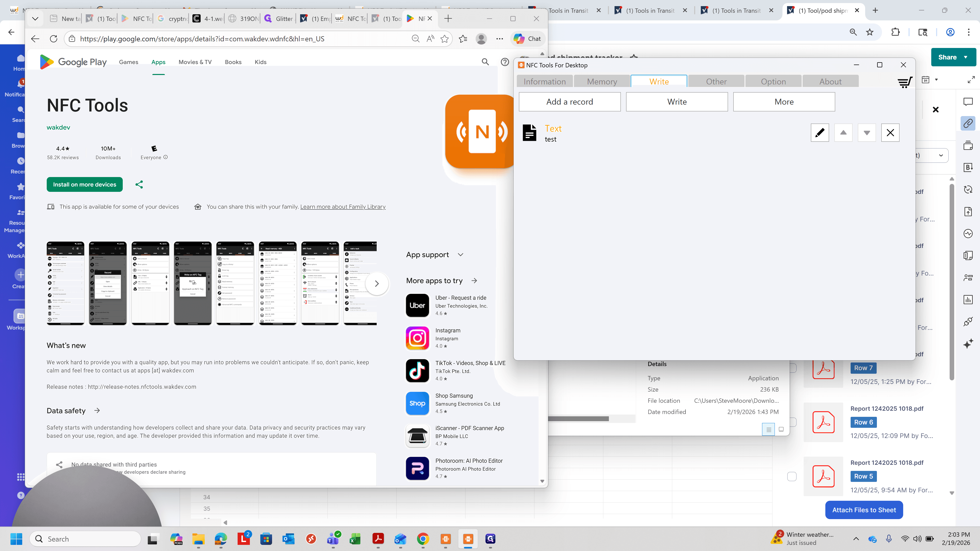
Task: Click the Write button
Action: [x=677, y=102]
